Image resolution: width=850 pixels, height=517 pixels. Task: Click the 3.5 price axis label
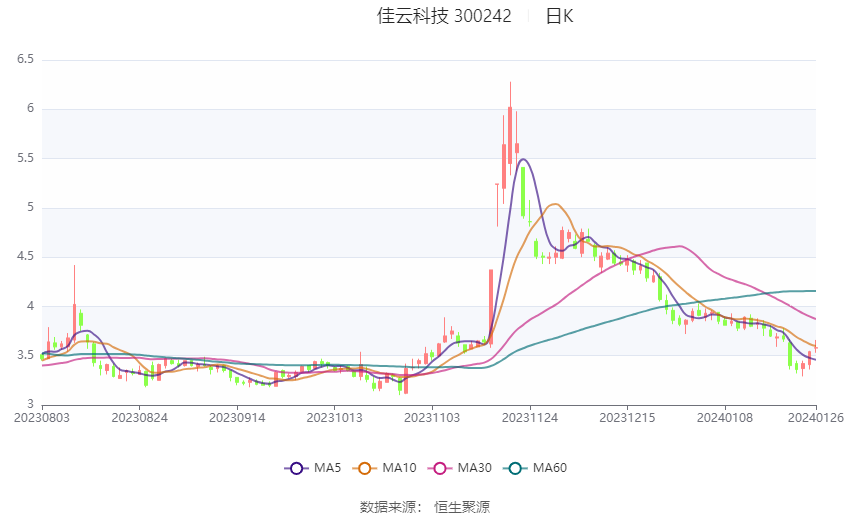coord(25,355)
